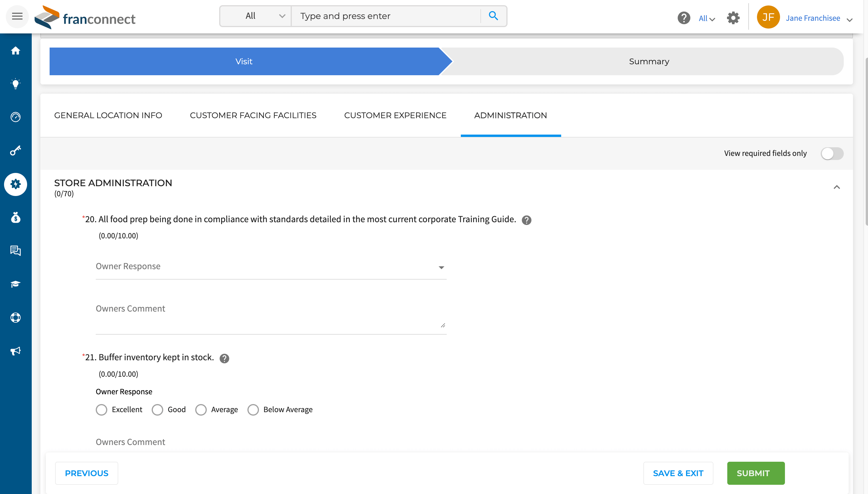Select the Excellent radio option
This screenshot has height=494, width=868.
[x=102, y=410]
